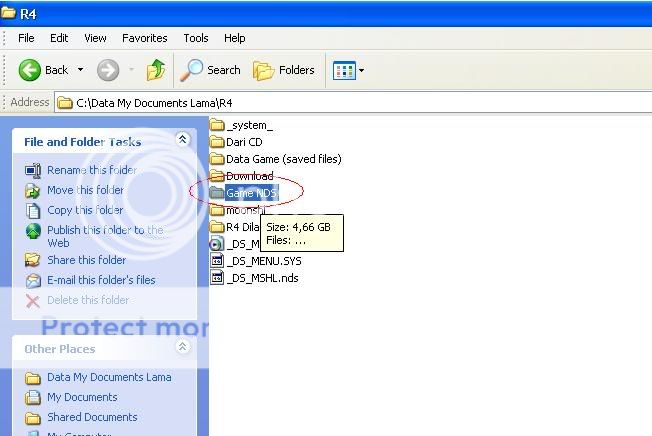This screenshot has height=436, width=652.
Task: Click Delete this folder link
Action: 88,300
